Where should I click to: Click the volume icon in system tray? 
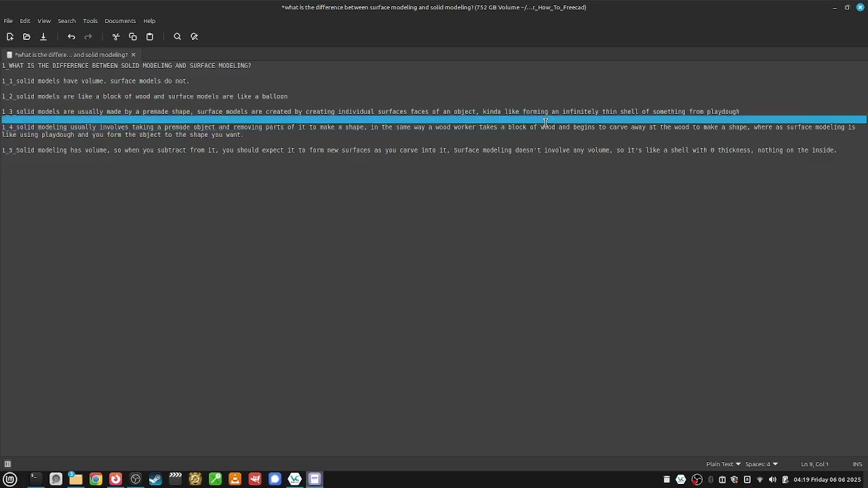click(x=772, y=480)
